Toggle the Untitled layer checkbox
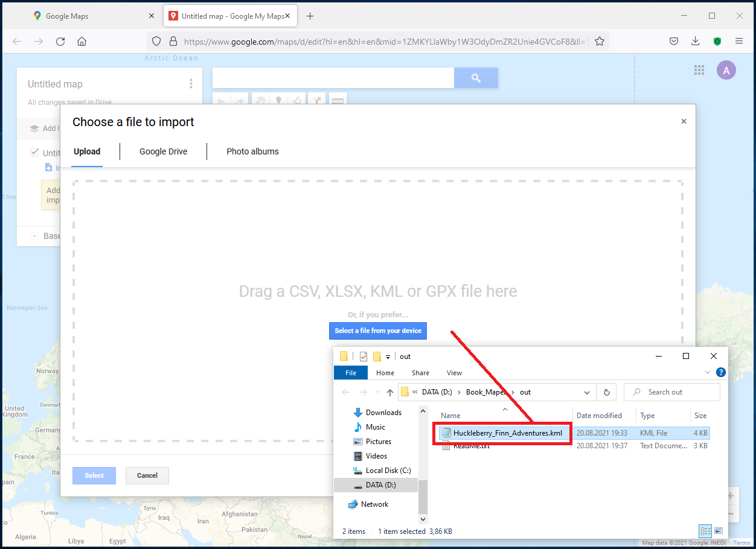Viewport: 756px width, 549px height. (x=34, y=153)
